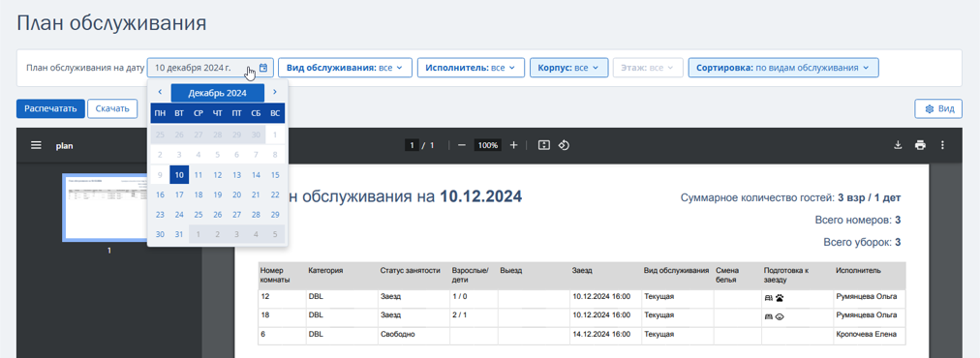Screen dimensions: 980x358
Task: Go to previous month in calendar
Action: [x=160, y=92]
